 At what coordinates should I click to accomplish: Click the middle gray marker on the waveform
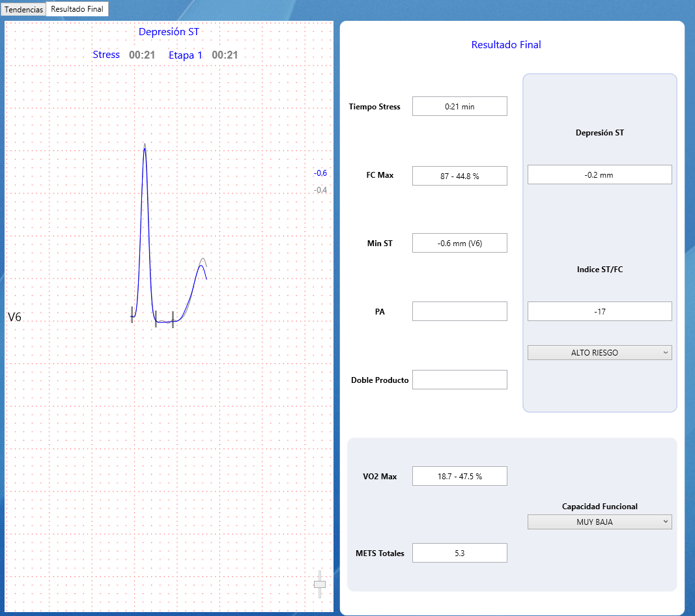click(156, 318)
